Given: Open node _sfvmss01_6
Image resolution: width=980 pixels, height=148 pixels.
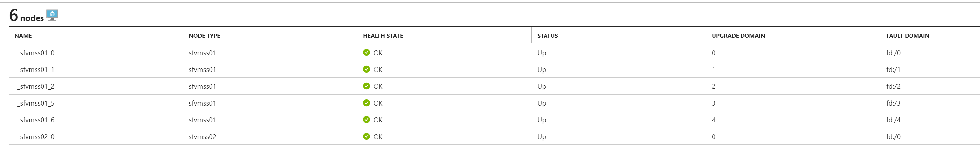Looking at the screenshot, I should tap(36, 120).
